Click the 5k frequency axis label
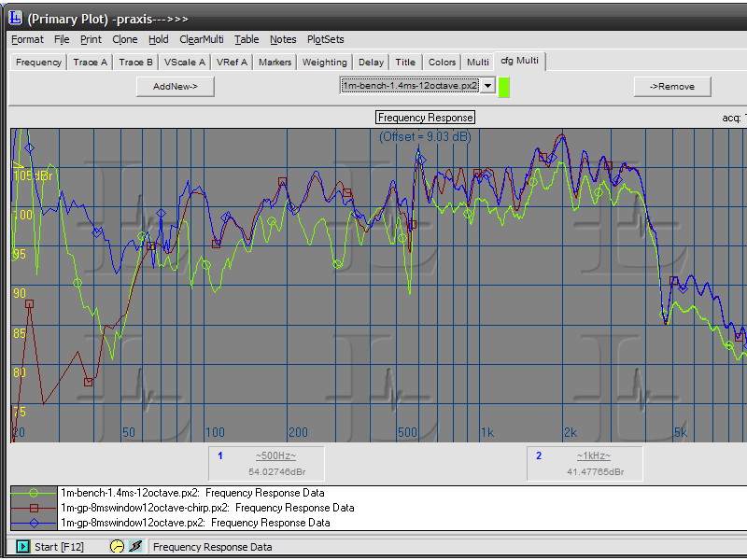 tap(681, 432)
